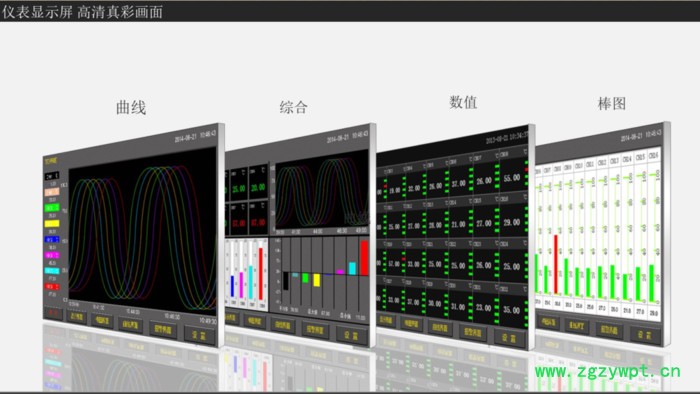
Task: Click the blue thermometer gauge on the 综合 screen
Action: (232, 286)
